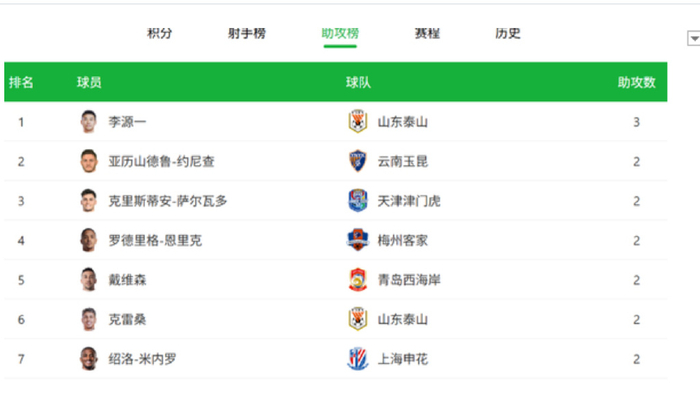Image resolution: width=700 pixels, height=412 pixels.
Task: Click the 天津津门虎 team logo
Action: point(357,201)
